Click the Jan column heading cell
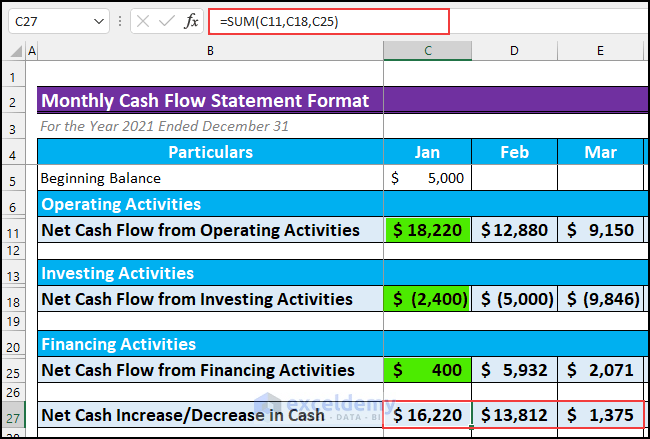 tap(427, 152)
